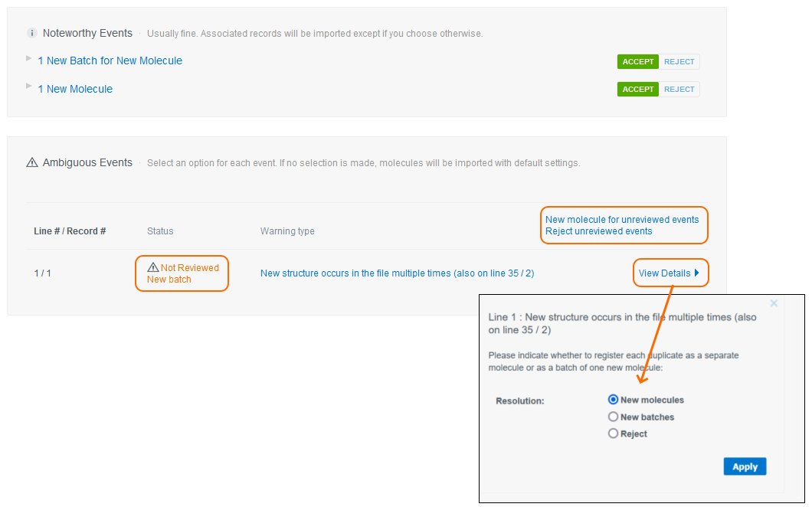Screen dimensions: 812x507
Task: Click the View Details arrow chevron
Action: [696, 273]
